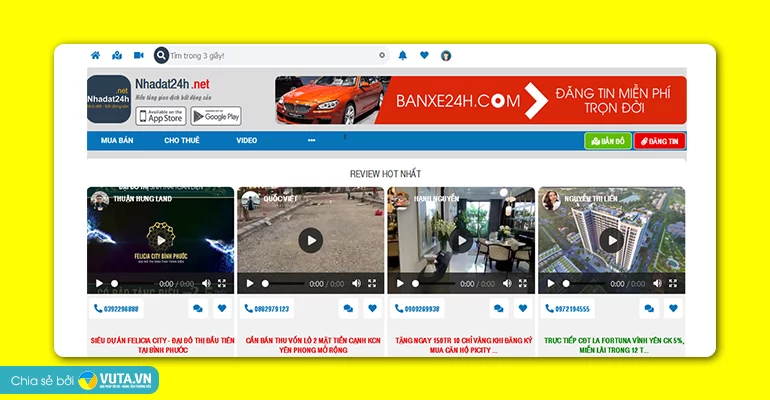
Task: Open chat for the La Fortuna listing
Action: 649,309
